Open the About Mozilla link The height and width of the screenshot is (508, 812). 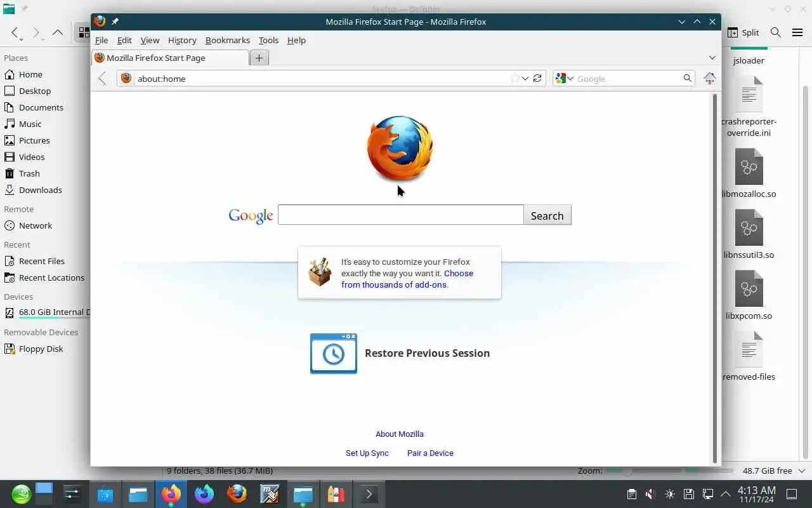point(400,434)
